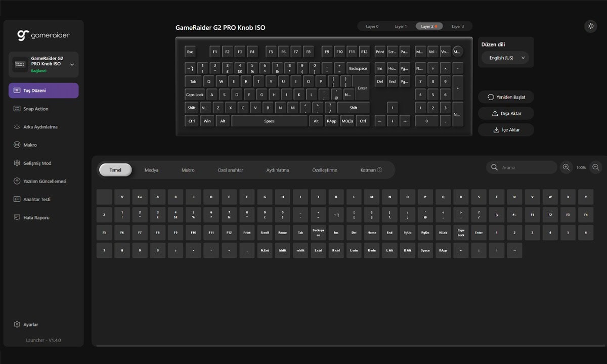Viewport: 607px width, 364px height.
Task: Open Hata Raporu bug report
Action: point(44,217)
